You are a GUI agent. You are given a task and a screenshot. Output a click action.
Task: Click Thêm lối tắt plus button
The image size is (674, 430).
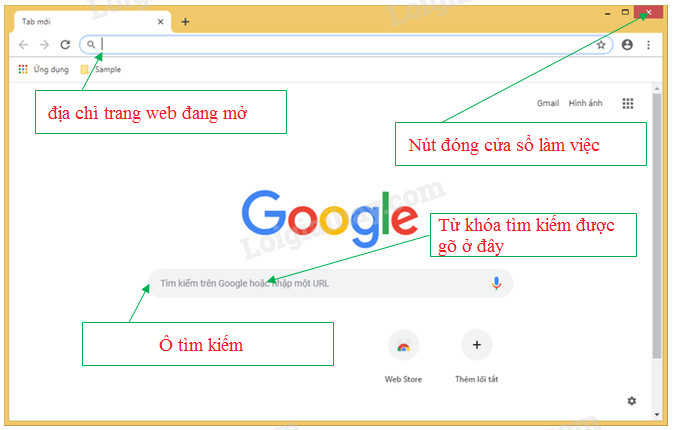click(x=476, y=346)
